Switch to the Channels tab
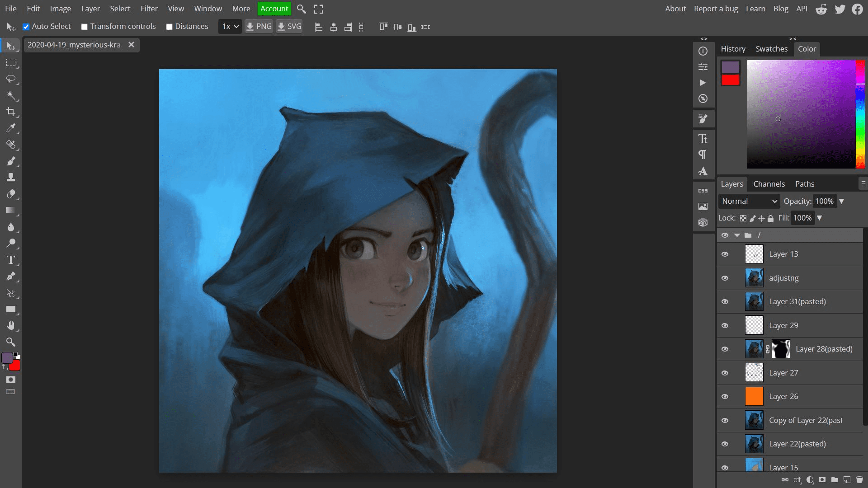Screen dimensions: 868x488 click(x=769, y=183)
